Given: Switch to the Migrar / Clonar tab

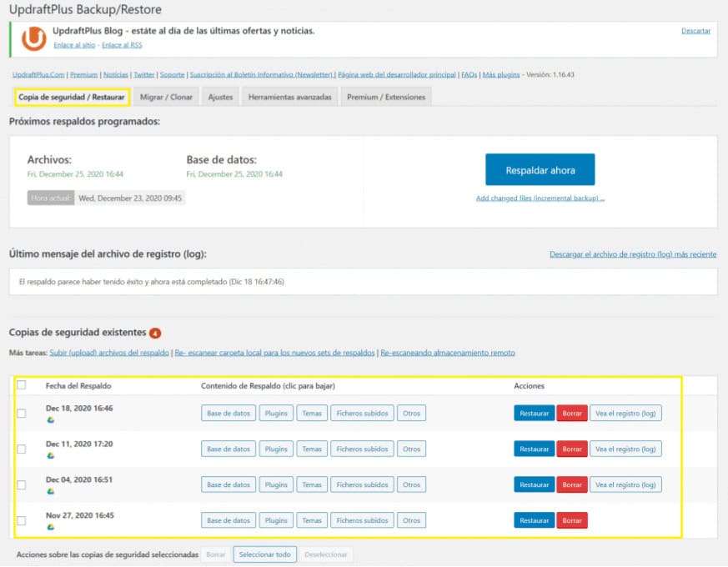Looking at the screenshot, I should click(166, 97).
